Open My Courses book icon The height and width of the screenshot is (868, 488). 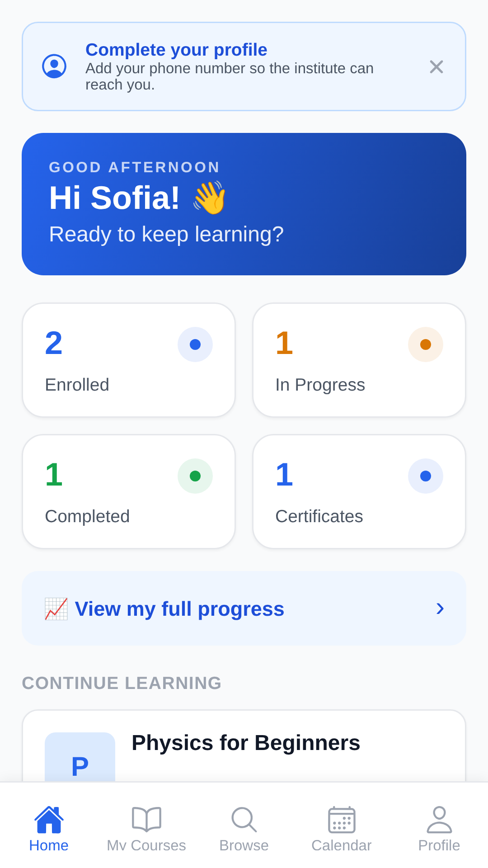pos(146,819)
